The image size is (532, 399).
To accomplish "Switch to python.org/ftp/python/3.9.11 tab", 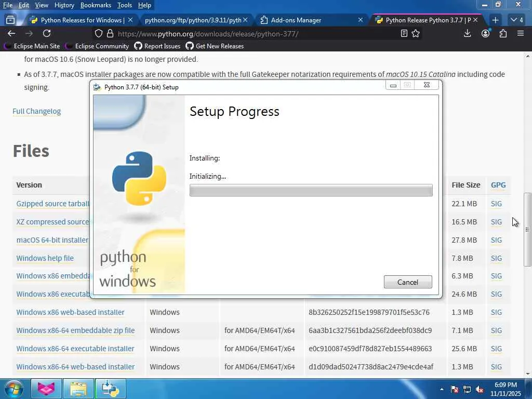I will 193,20.
